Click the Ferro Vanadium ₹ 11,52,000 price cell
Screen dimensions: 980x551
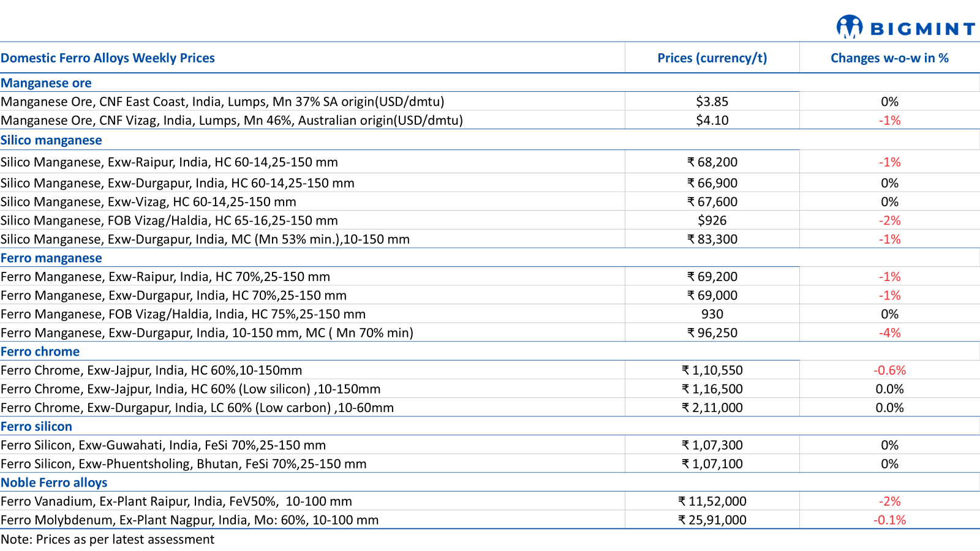point(712,501)
